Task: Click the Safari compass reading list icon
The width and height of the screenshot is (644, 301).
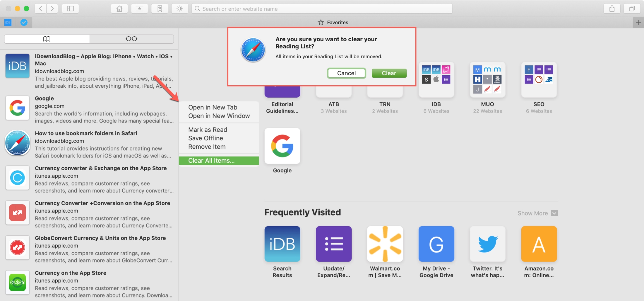Action: tap(17, 143)
